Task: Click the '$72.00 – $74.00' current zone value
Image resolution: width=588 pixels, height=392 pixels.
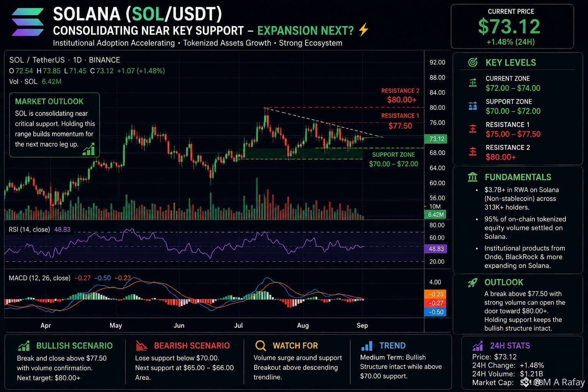Action: [x=513, y=88]
